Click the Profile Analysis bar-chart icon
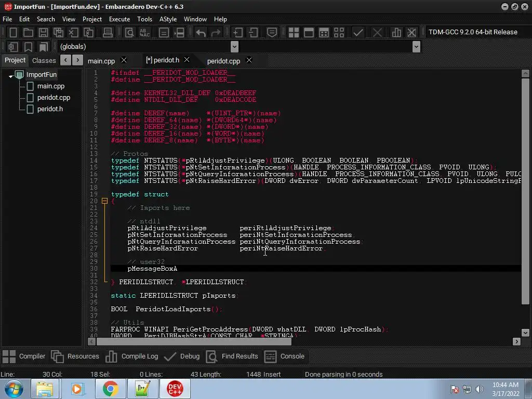The width and height of the screenshot is (532, 399). 396,33
